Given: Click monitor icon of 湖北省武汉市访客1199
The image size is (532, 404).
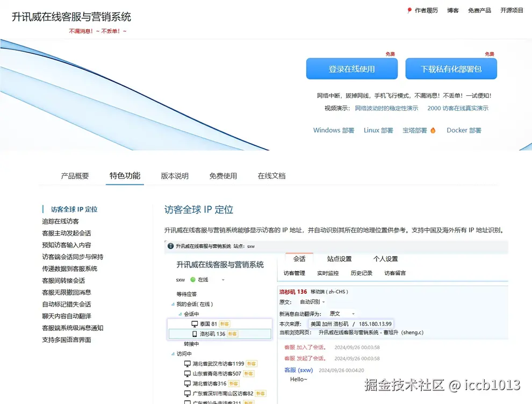Looking at the screenshot, I should pos(188,364).
